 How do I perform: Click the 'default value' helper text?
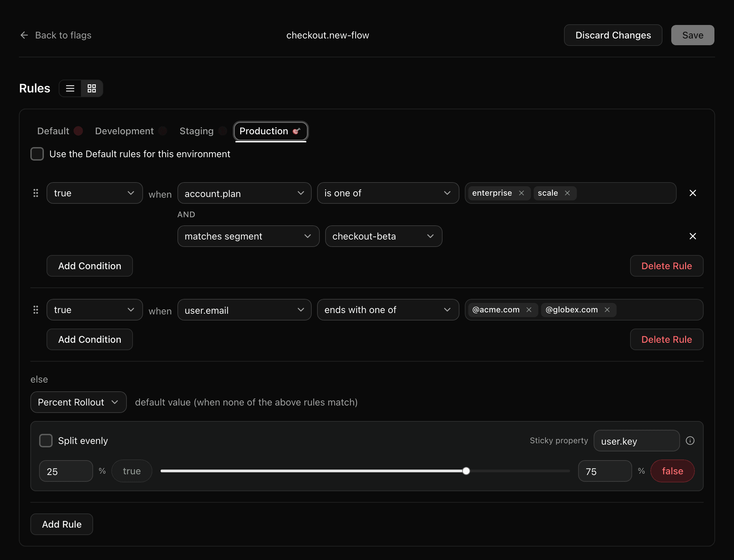[246, 402]
